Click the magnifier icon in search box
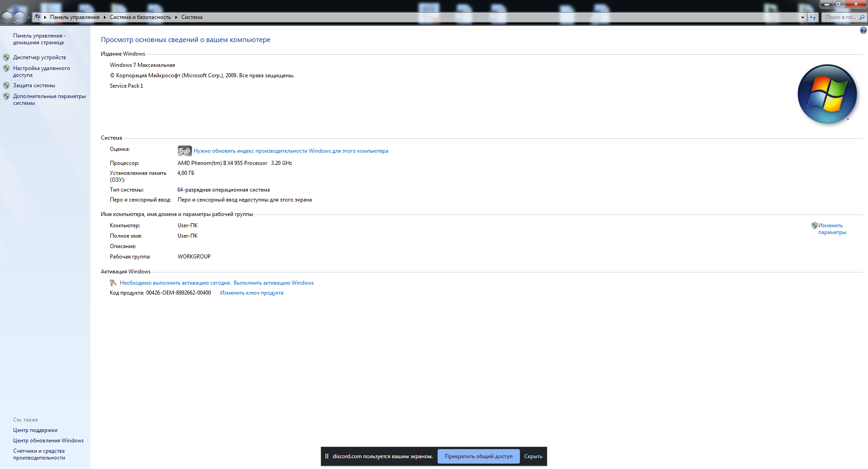868x469 pixels. (x=862, y=17)
